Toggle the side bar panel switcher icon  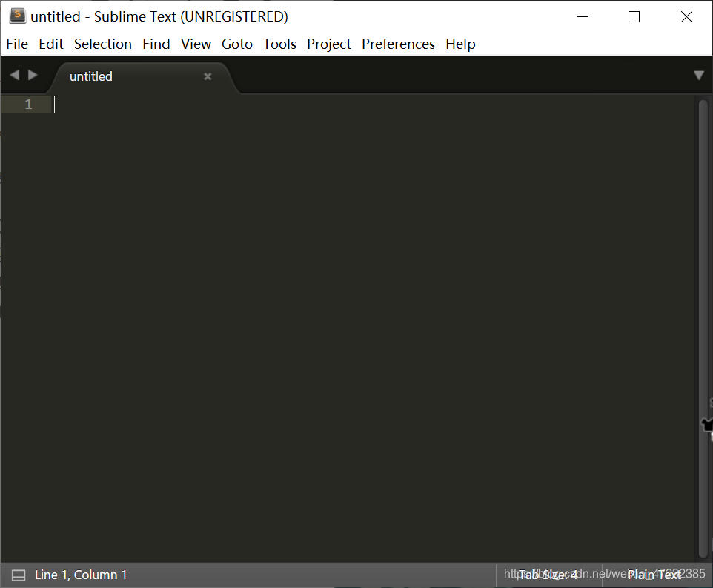tap(19, 575)
